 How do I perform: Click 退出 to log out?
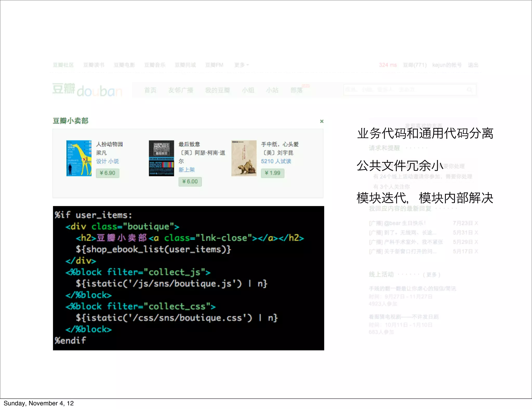473,65
